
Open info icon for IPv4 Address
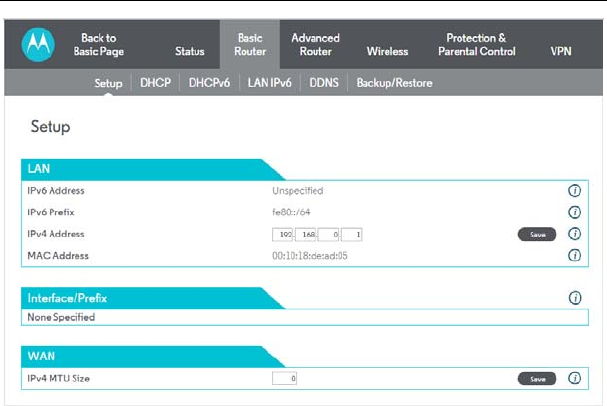point(574,234)
